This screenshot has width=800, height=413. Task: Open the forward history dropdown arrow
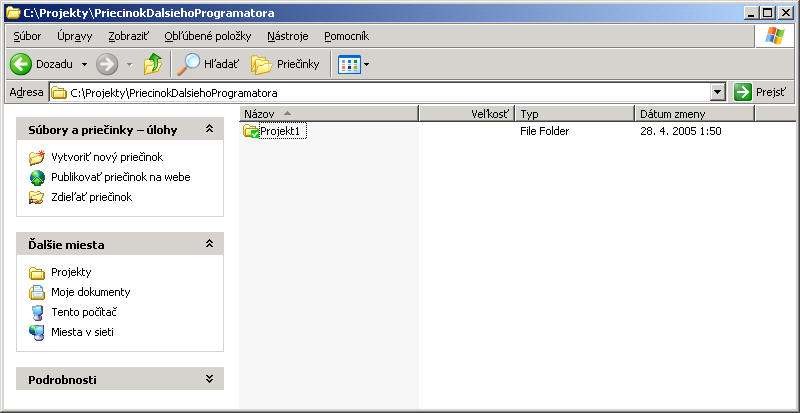point(130,65)
